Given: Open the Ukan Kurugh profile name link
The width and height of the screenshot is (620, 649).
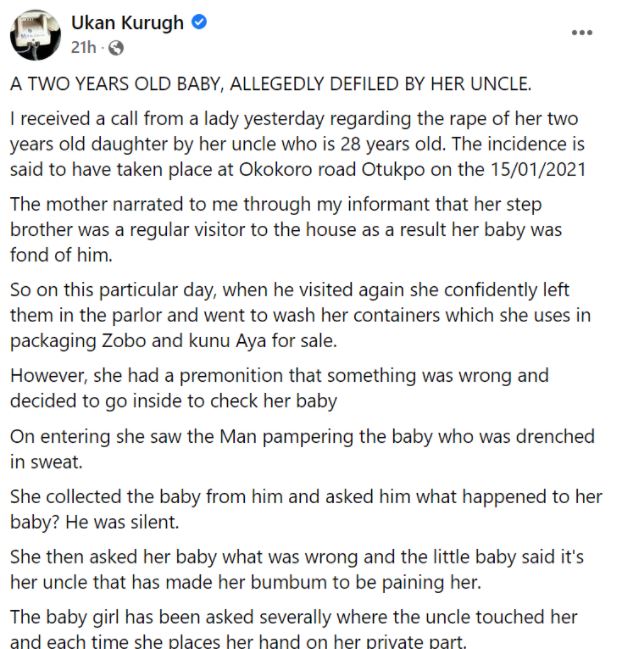Looking at the screenshot, I should [128, 23].
